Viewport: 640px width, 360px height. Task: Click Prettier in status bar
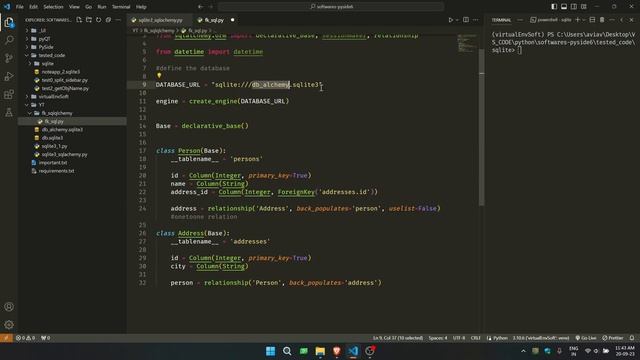point(613,338)
